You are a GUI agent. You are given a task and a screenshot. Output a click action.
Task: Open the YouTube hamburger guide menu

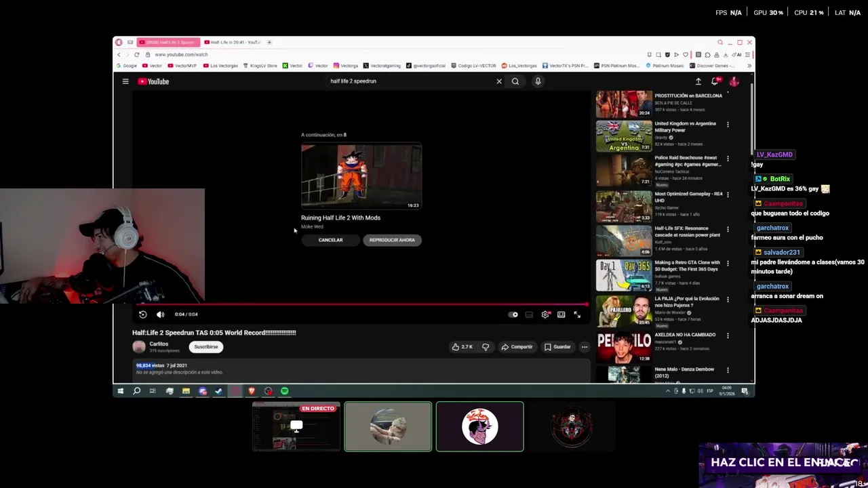point(125,81)
